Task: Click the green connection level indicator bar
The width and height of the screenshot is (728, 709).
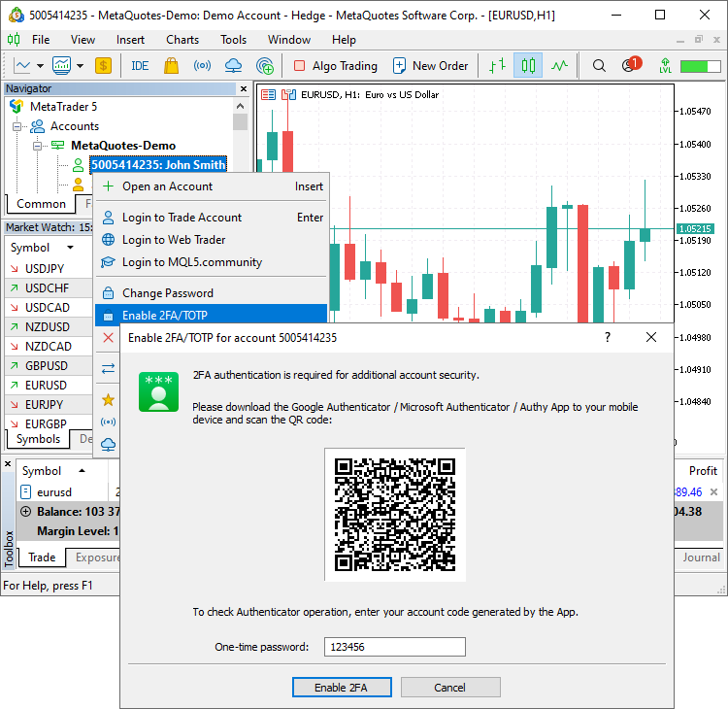Action: click(693, 66)
